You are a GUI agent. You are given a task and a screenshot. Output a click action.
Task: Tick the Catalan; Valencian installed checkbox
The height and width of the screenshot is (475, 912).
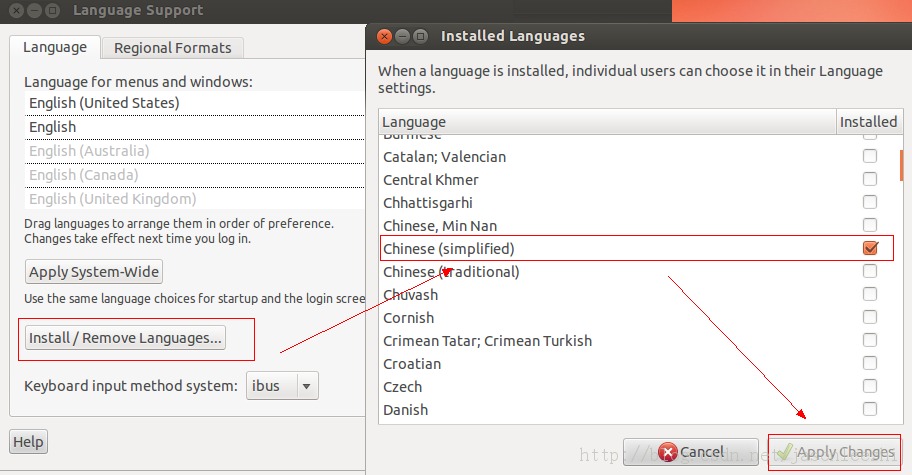(870, 156)
